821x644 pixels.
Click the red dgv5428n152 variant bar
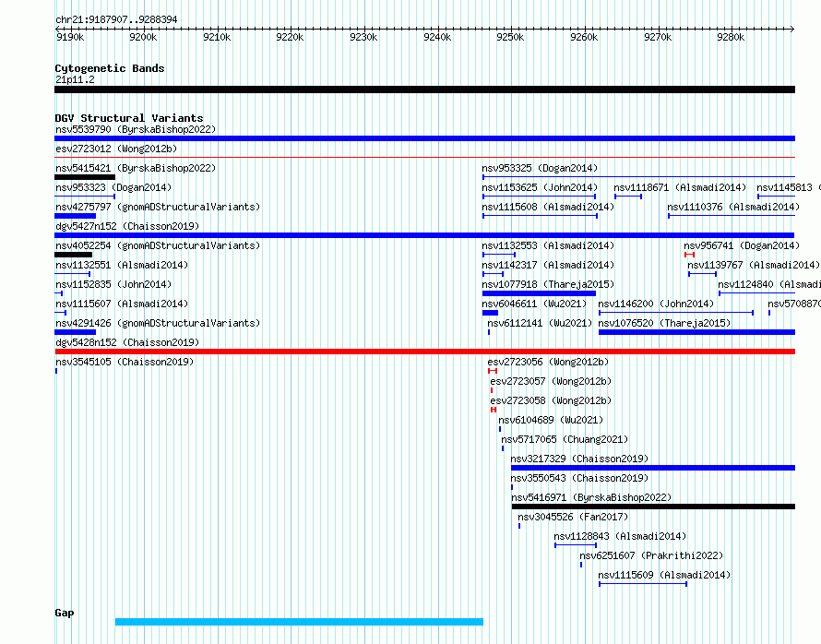coord(424,352)
